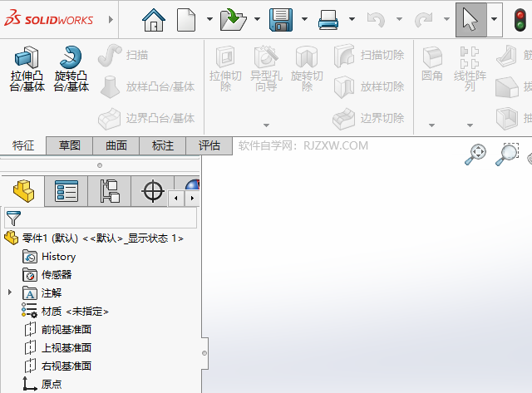
Task: Select 右视基准面 right plane
Action: (x=57, y=366)
